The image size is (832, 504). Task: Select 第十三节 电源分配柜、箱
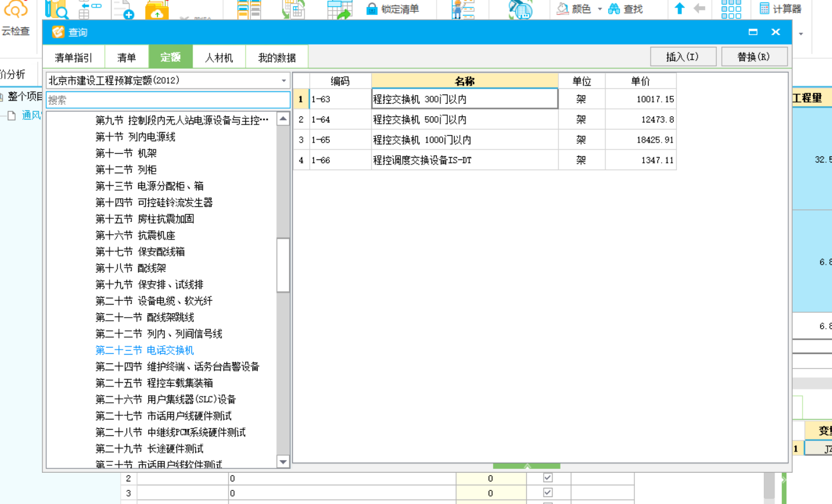150,186
